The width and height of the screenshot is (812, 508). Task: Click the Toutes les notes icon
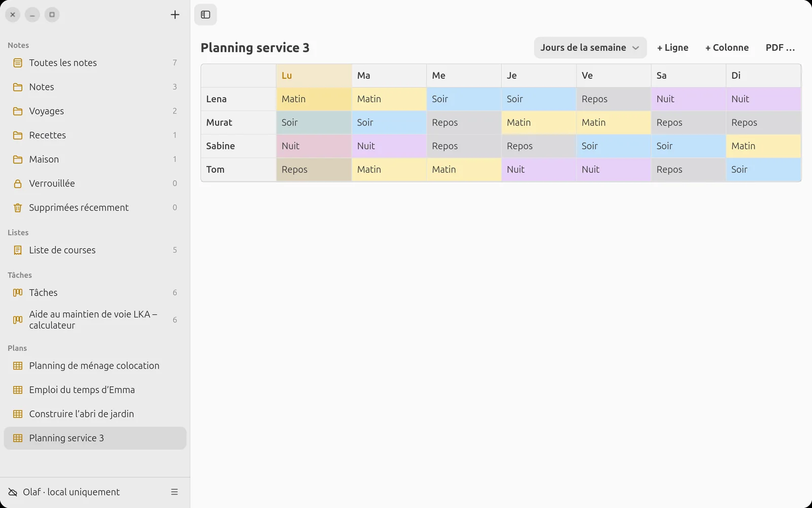18,63
